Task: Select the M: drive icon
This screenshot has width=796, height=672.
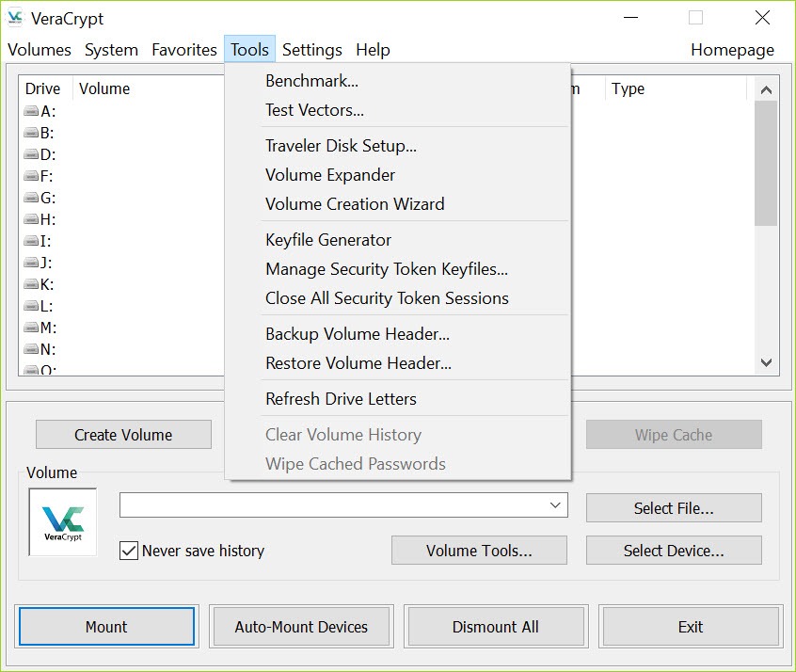Action: 31,328
